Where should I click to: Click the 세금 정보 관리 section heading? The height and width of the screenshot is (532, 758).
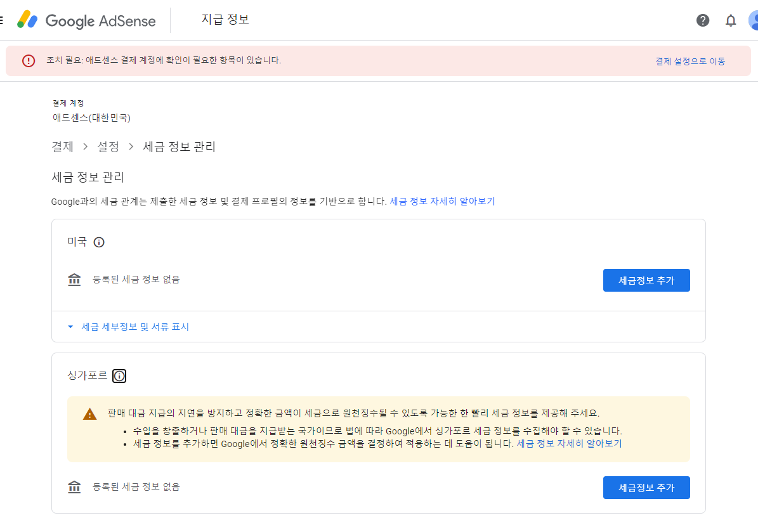(x=88, y=177)
